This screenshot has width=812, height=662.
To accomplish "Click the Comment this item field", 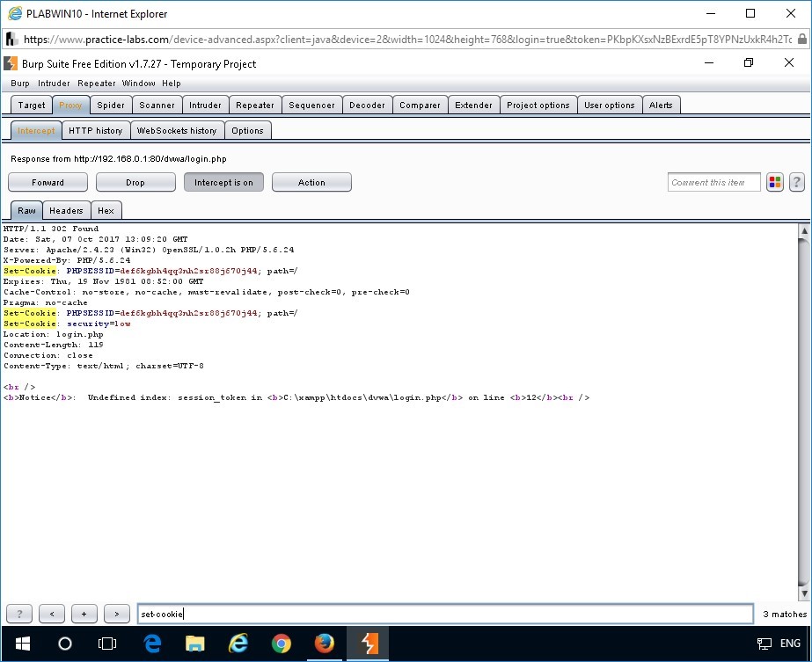I will [x=713, y=183].
